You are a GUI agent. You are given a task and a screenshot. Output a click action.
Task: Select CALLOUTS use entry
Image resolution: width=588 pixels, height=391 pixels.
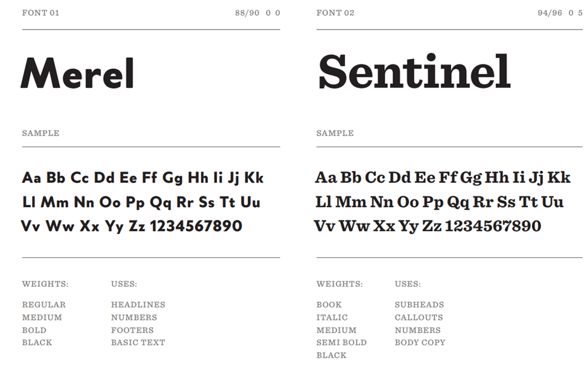419,317
